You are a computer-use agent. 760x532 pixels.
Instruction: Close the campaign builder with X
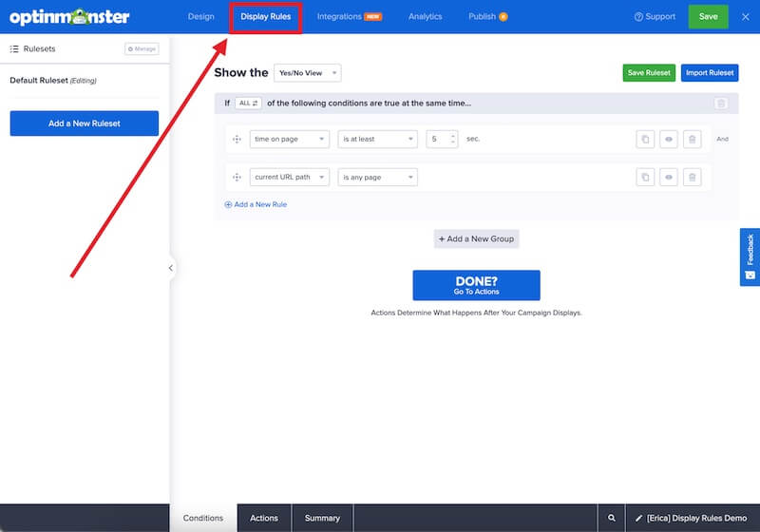[746, 17]
